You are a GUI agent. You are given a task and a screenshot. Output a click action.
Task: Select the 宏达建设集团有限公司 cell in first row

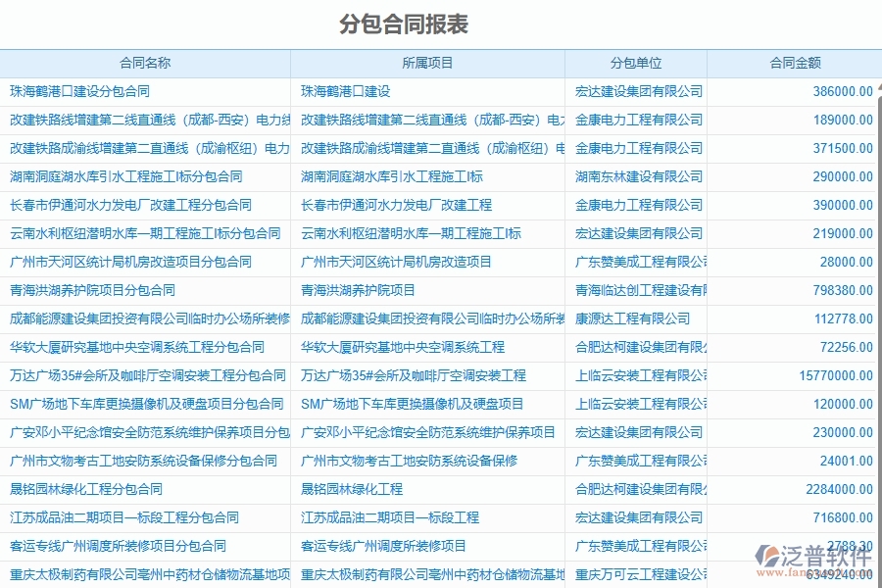(640, 91)
